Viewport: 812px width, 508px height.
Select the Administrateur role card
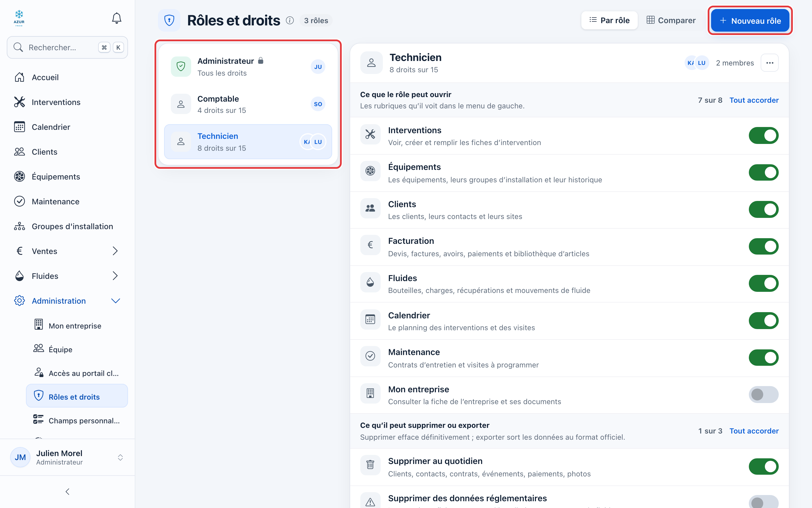[248, 67]
